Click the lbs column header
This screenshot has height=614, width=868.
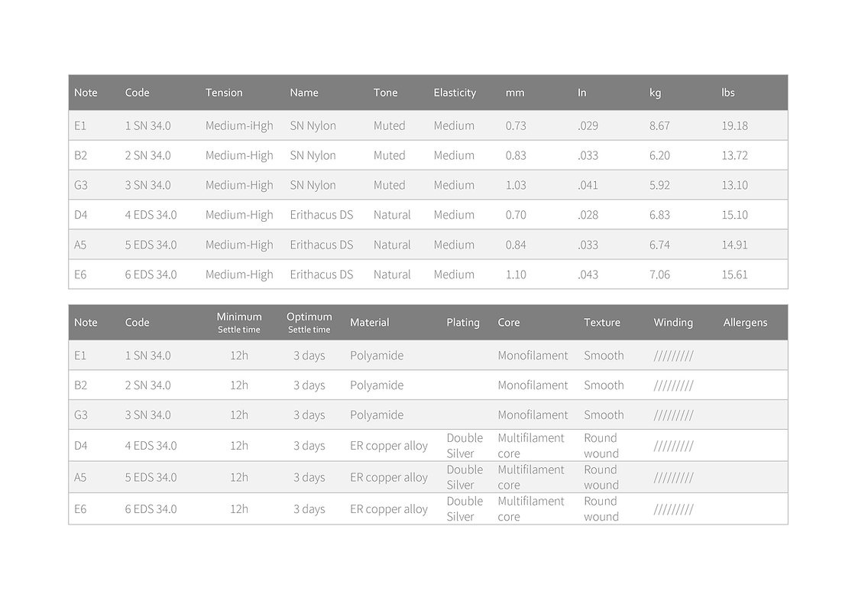point(728,93)
